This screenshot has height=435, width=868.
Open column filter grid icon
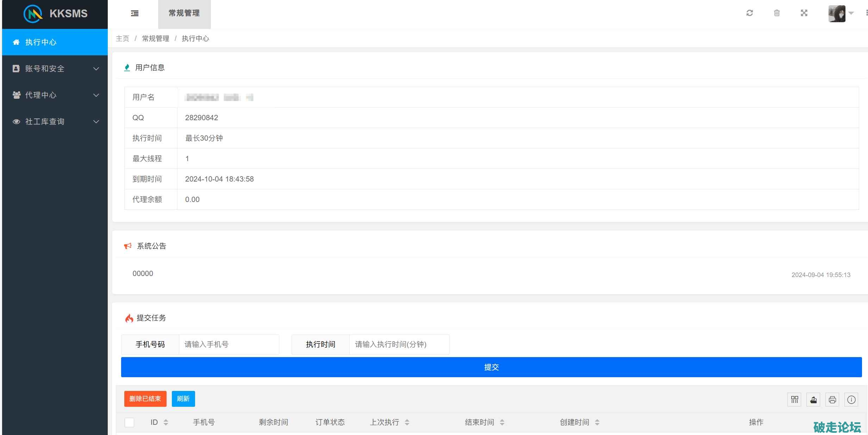click(x=794, y=399)
